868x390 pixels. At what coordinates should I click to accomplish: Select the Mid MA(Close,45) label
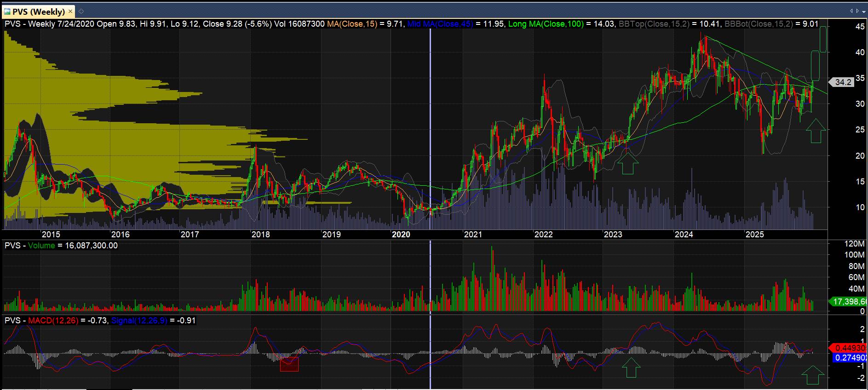440,23
